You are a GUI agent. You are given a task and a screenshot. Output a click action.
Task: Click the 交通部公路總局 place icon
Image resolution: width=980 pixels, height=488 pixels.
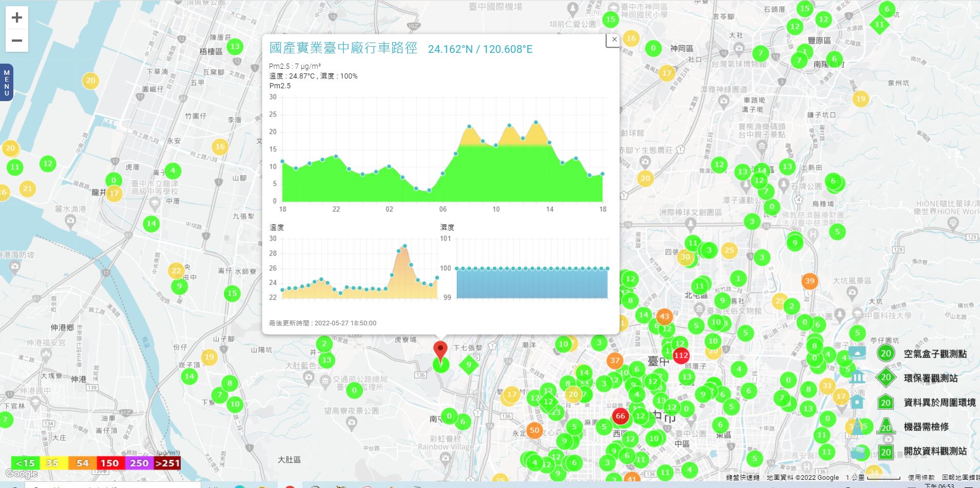click(325, 381)
